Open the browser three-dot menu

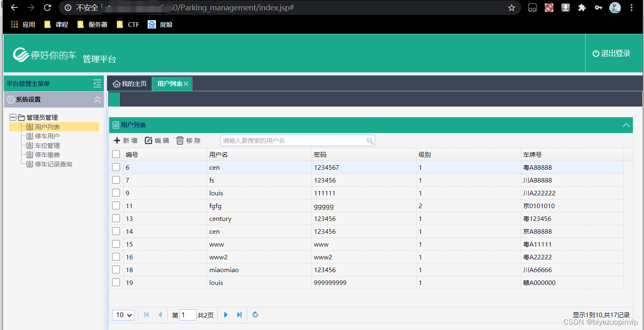coord(632,7)
